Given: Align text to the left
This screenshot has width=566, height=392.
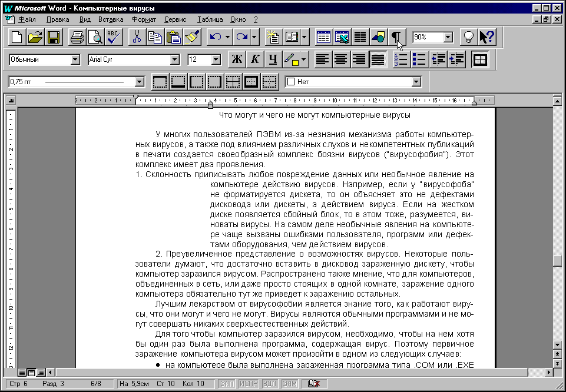Looking at the screenshot, I should (323, 59).
